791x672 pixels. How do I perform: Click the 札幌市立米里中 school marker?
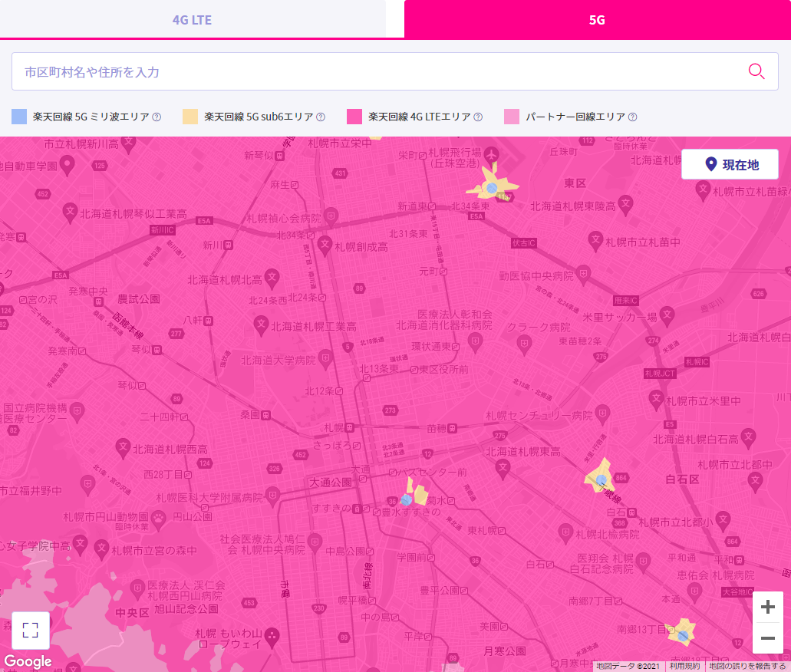point(656,399)
